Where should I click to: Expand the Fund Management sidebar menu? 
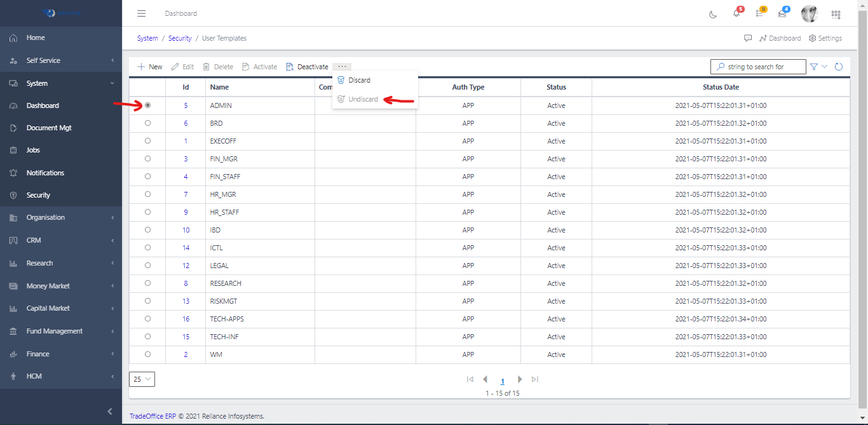click(x=60, y=331)
